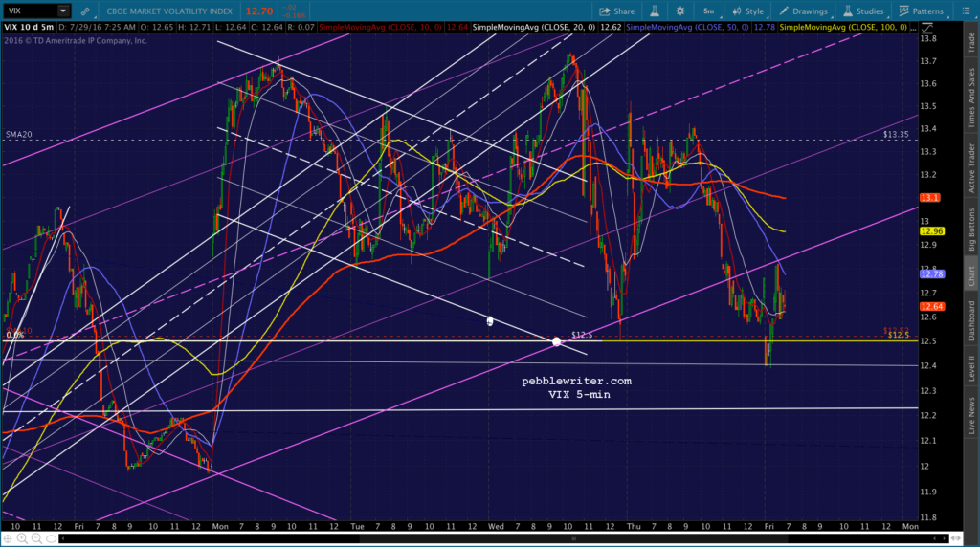
Task: Click the R: 0.07 range value
Action: (301, 28)
